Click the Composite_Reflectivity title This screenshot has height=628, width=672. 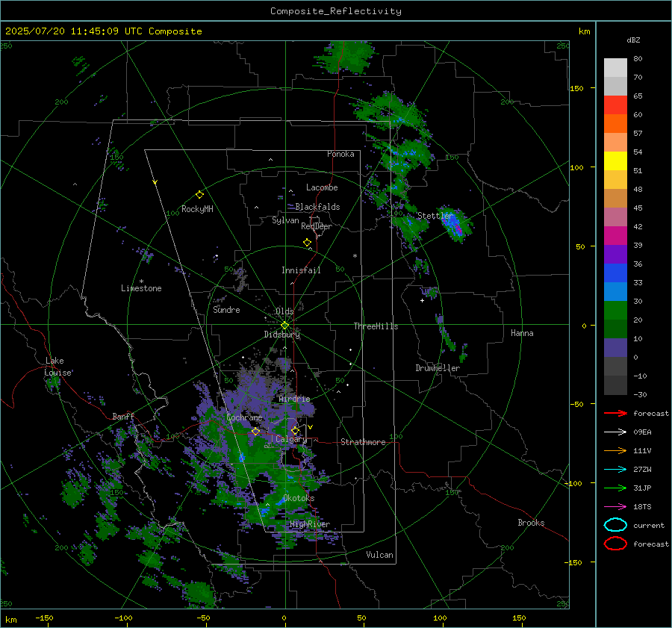tap(336, 11)
